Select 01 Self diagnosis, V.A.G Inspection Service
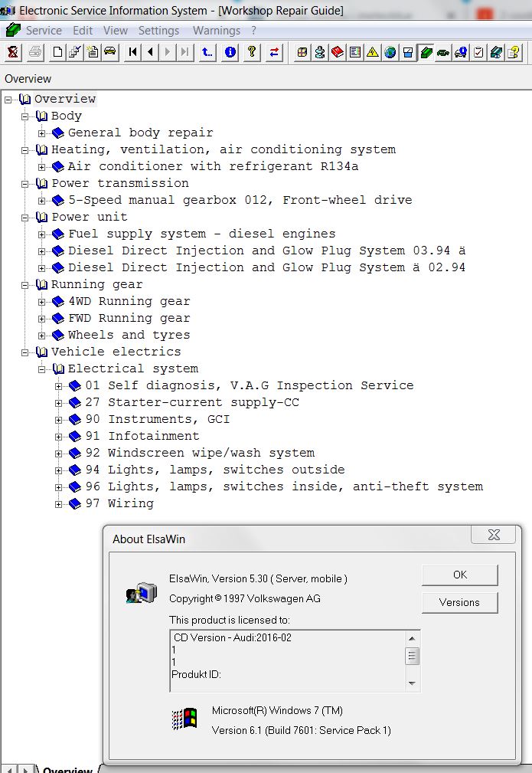The width and height of the screenshot is (532, 773). point(250,385)
